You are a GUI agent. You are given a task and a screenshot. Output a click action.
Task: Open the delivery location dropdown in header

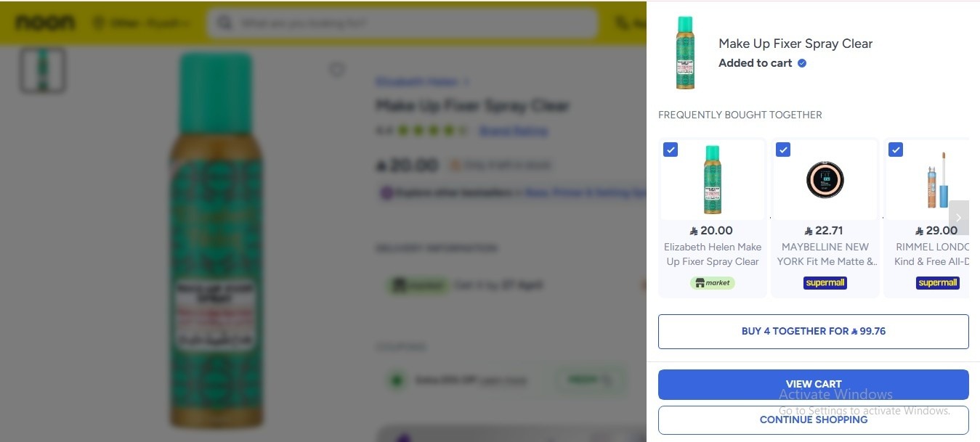click(x=142, y=24)
